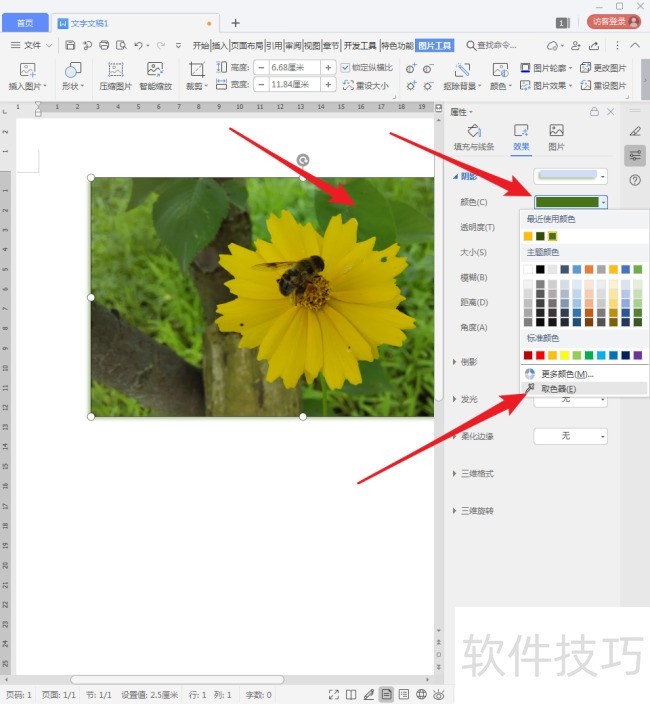650x704 pixels.
Task: Switch to the Developer Tools ribbon tab
Action: (x=360, y=45)
